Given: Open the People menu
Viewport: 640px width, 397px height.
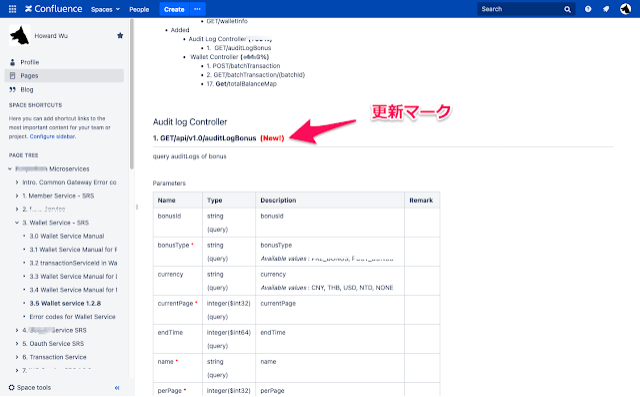Looking at the screenshot, I should pos(139,9).
